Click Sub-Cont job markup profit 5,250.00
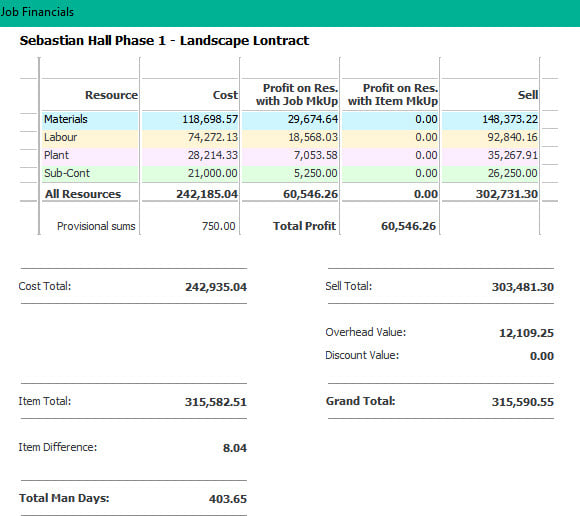The width and height of the screenshot is (580, 516). tap(316, 173)
